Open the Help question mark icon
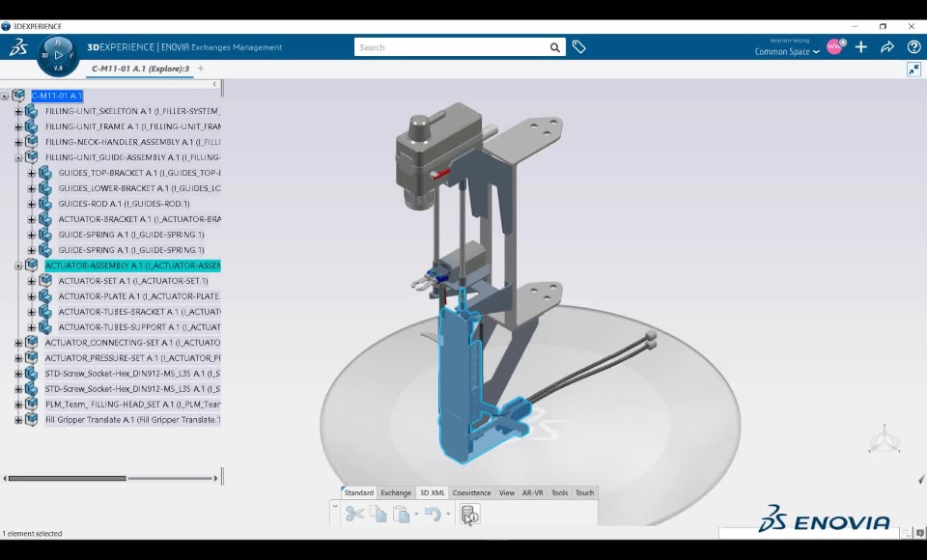This screenshot has height=560, width=927. pos(914,47)
